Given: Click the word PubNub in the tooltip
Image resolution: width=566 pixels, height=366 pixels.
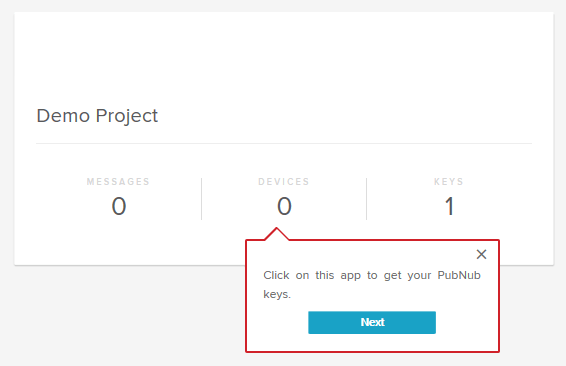Looking at the screenshot, I should [x=459, y=275].
